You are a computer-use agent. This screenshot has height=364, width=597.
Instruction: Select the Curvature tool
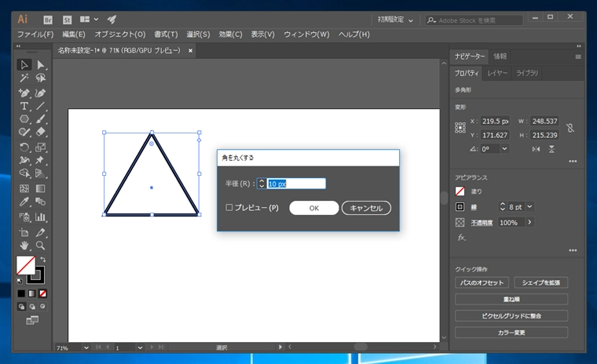40,93
